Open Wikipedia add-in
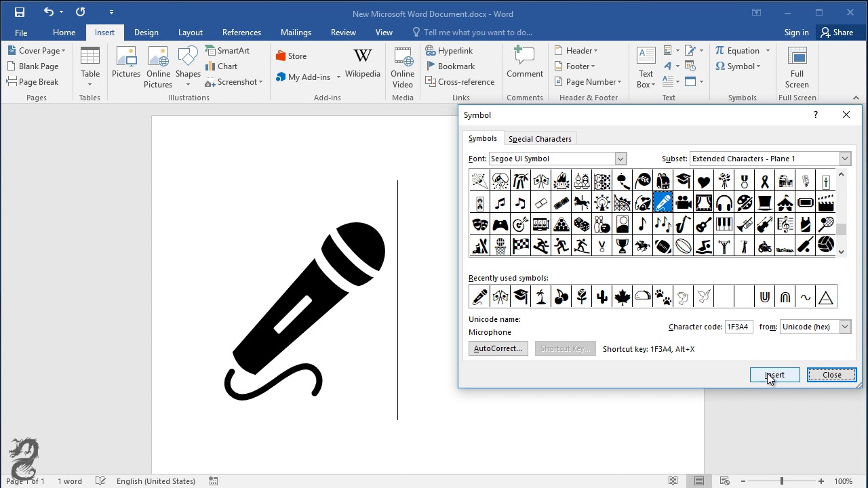 tap(363, 64)
